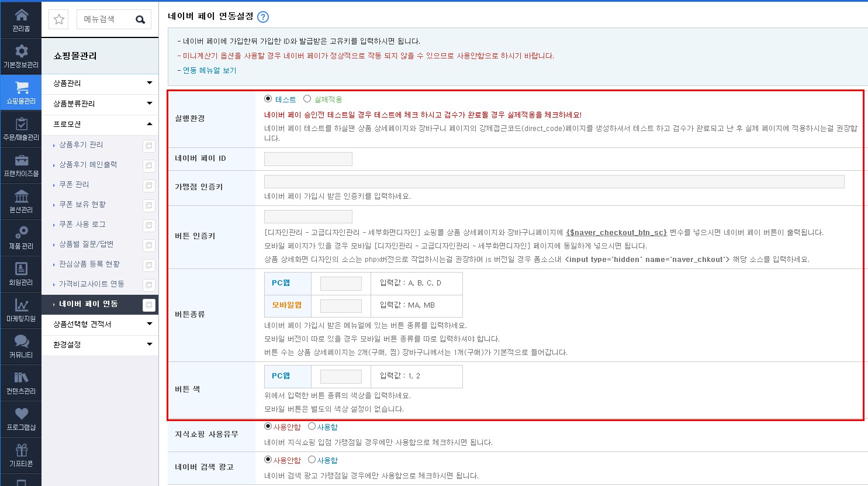Click the 쇼핑몰관리 panel heading
This screenshot has height=486, width=868.
click(x=75, y=56)
